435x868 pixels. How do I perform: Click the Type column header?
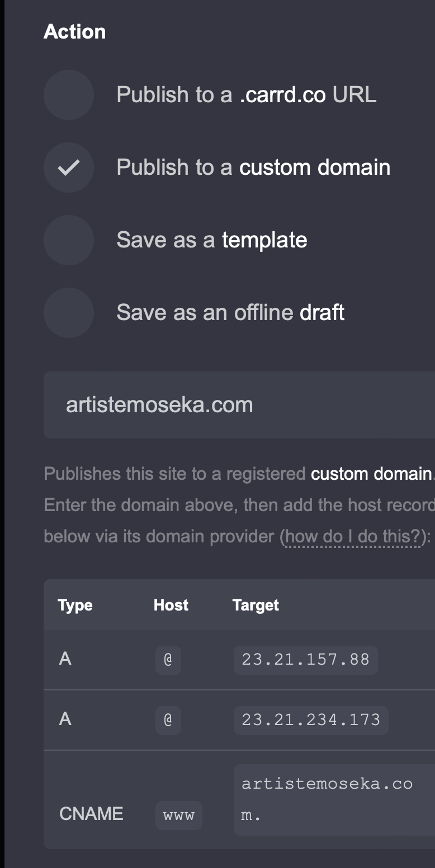point(75,605)
